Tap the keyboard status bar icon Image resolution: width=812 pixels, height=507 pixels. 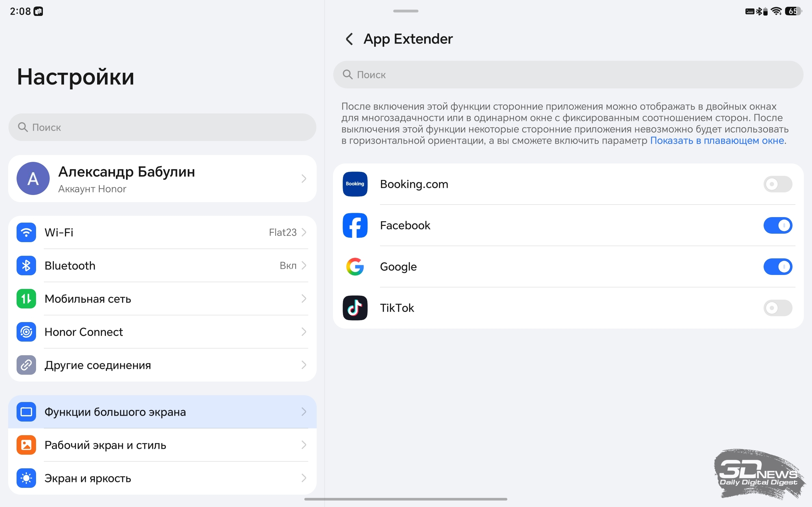pos(750,11)
